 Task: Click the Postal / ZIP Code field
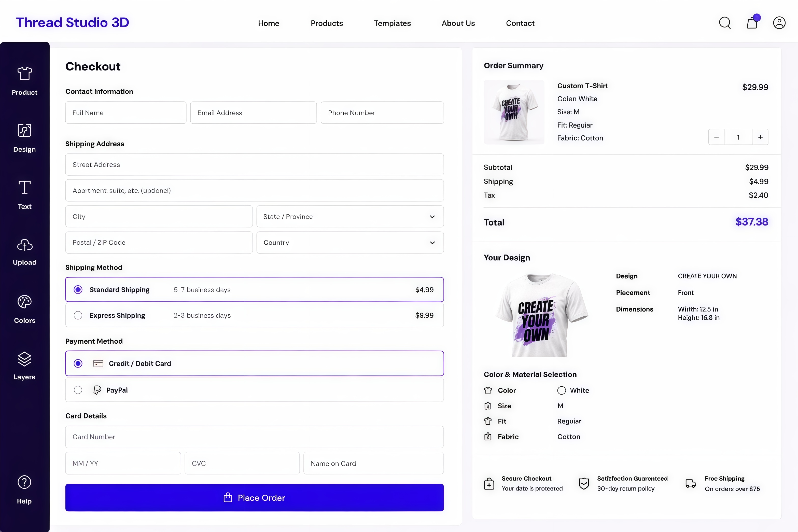[159, 243]
